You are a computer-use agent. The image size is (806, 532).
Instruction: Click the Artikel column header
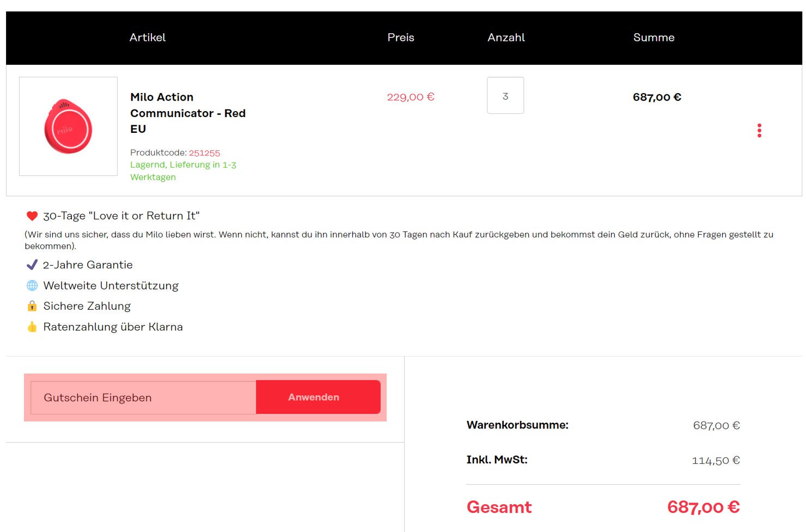(148, 38)
